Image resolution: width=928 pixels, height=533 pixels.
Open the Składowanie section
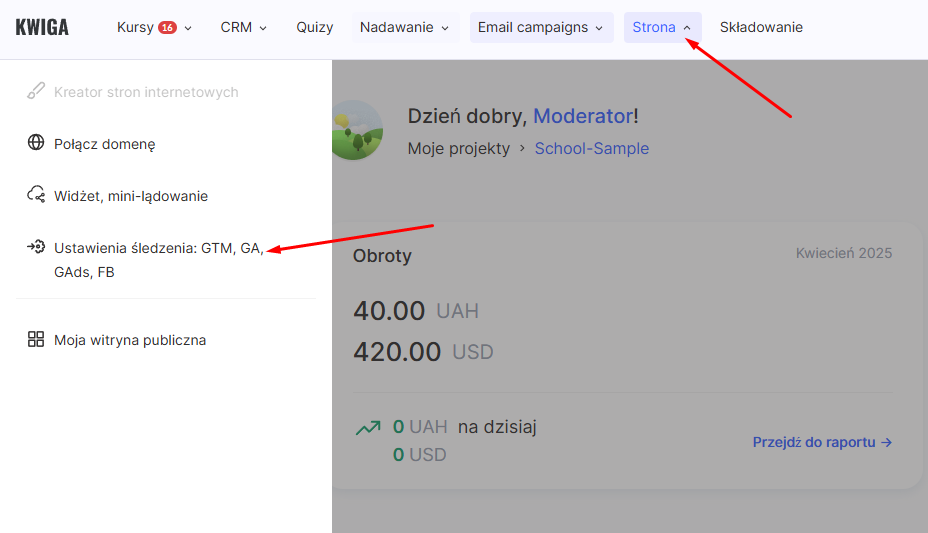761,27
